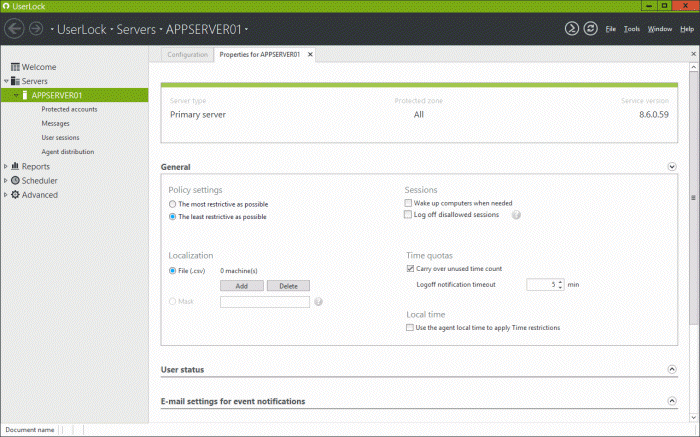Open the PowerShell console icon
Screen dimensions: 700x437
(x=571, y=29)
